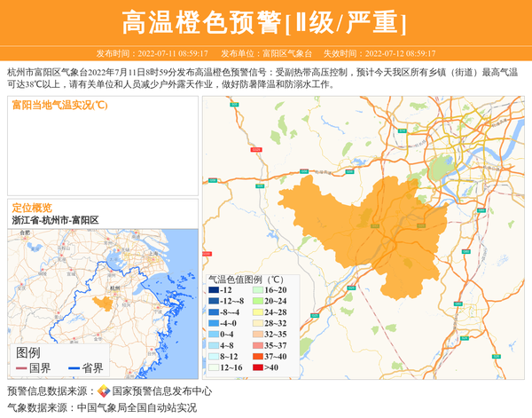Click the 浙江省-杭州市-富阳区 location label

tap(55, 220)
